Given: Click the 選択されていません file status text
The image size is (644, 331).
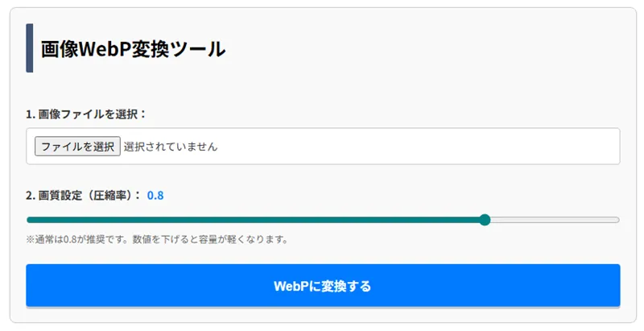Looking at the screenshot, I should pos(171,147).
